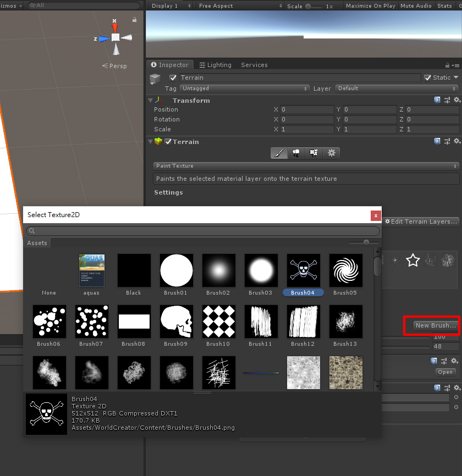Switch to the Services tab
462x476 pixels.
point(254,65)
